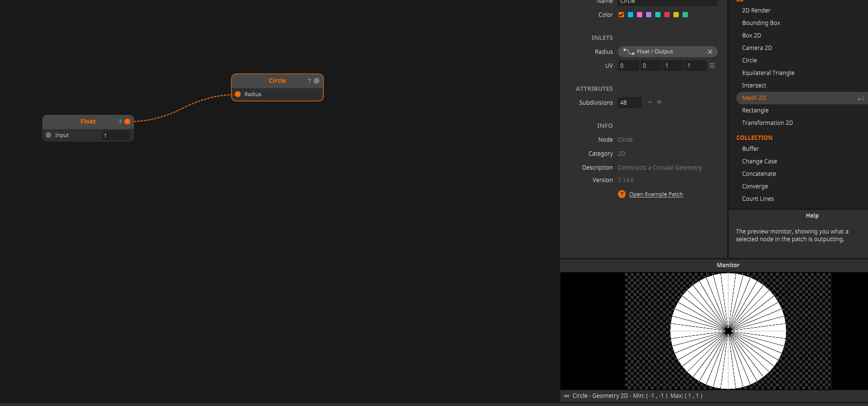868x406 pixels.
Task: Increase Subdivisions with the plus button
Action: pos(660,102)
